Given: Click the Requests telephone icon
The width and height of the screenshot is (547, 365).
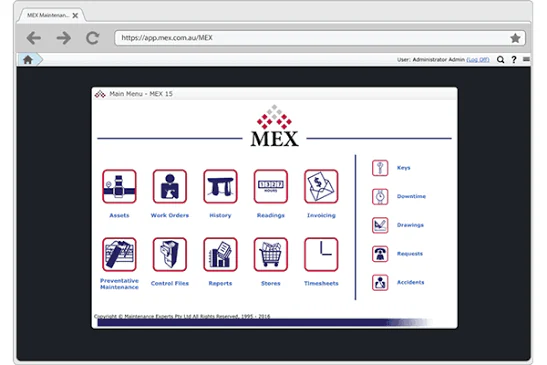Looking at the screenshot, I should pyautogui.click(x=380, y=254).
